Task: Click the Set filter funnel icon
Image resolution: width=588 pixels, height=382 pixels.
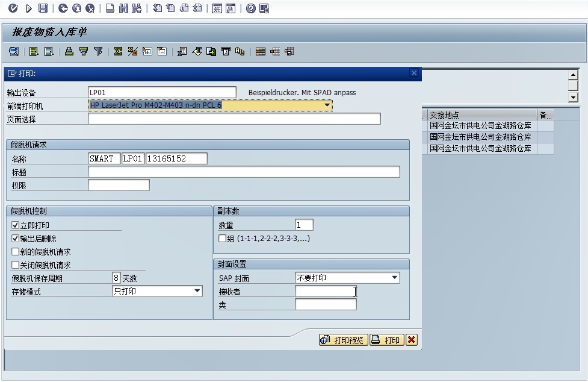Action: [x=98, y=52]
